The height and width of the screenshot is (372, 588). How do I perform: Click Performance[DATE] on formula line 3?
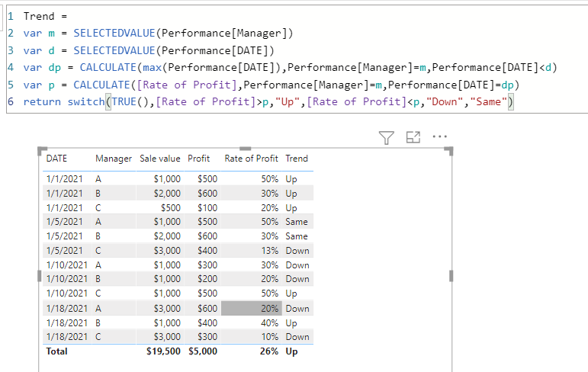pos(214,50)
